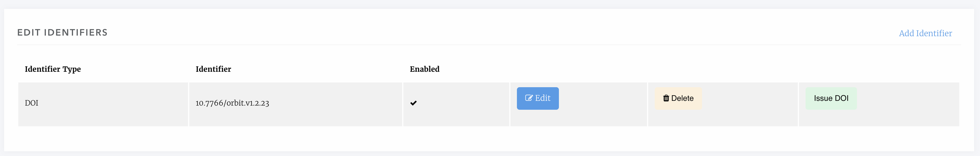
Task: Click the Identifier column header
Action: [x=213, y=69]
